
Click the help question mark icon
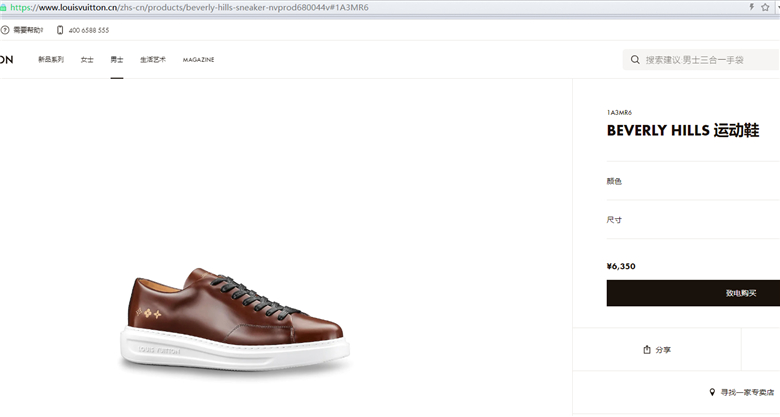pos(5,30)
